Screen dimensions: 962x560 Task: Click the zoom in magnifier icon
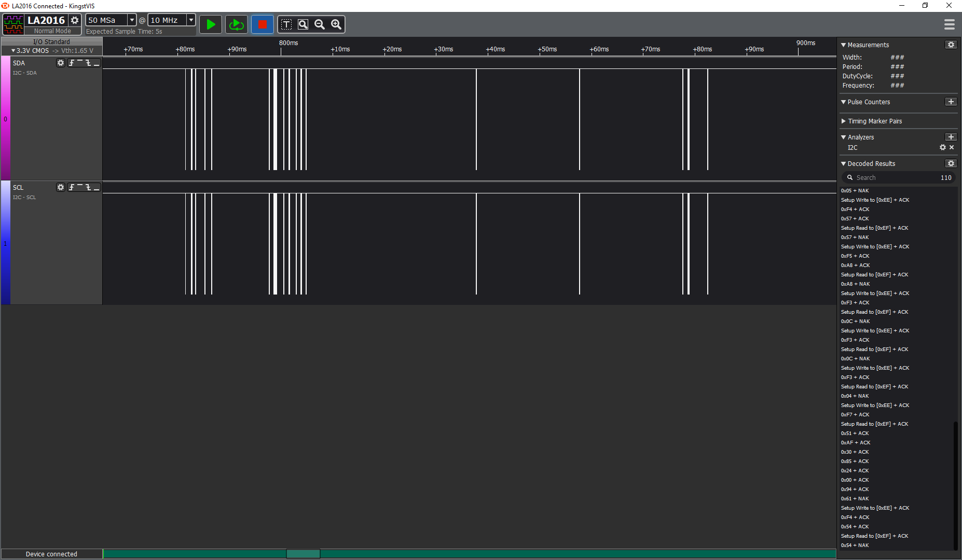point(336,24)
